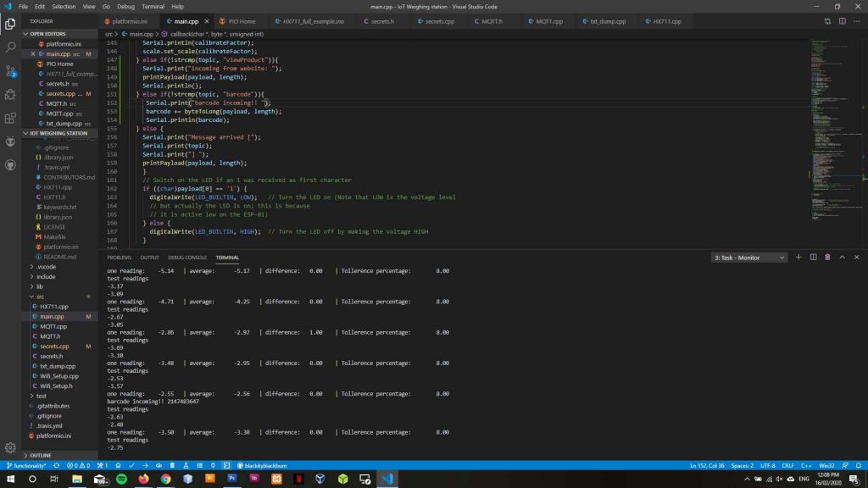Expand the include folder
The height and width of the screenshot is (488, 868).
[46, 276]
